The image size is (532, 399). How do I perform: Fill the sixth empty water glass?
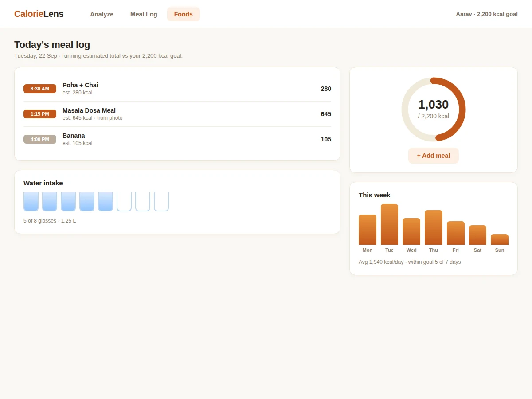[x=124, y=202]
